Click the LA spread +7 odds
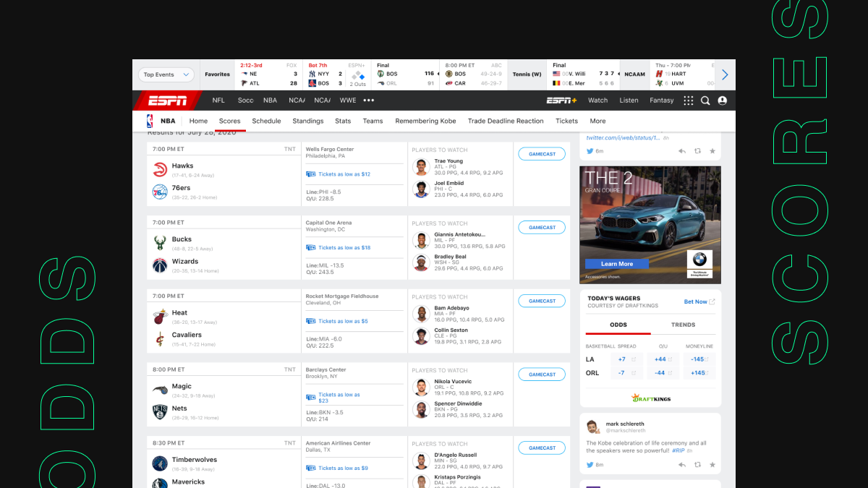This screenshot has width=868, height=488. pyautogui.click(x=626, y=359)
